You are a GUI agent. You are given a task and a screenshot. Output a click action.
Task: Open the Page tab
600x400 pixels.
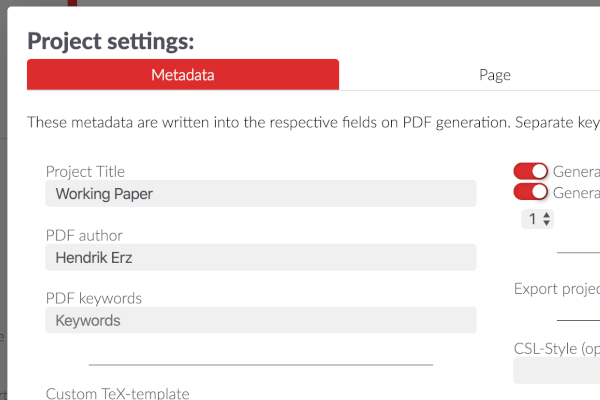[x=495, y=75]
